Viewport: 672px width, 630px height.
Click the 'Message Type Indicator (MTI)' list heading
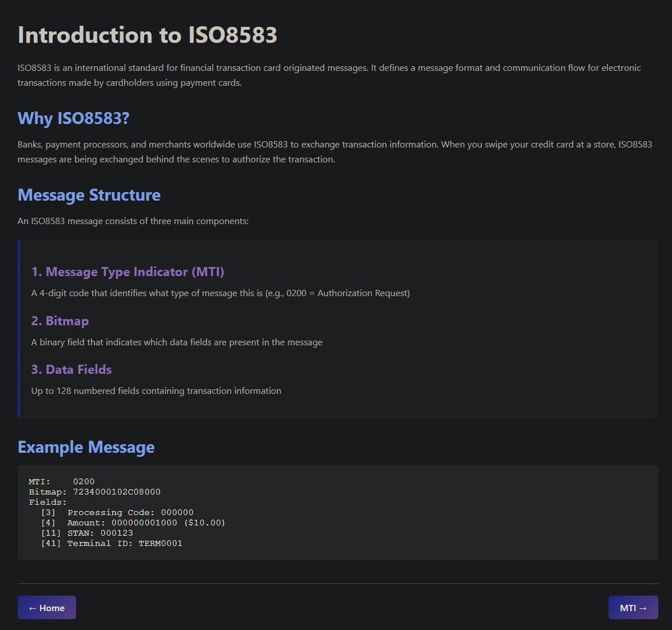tap(128, 272)
